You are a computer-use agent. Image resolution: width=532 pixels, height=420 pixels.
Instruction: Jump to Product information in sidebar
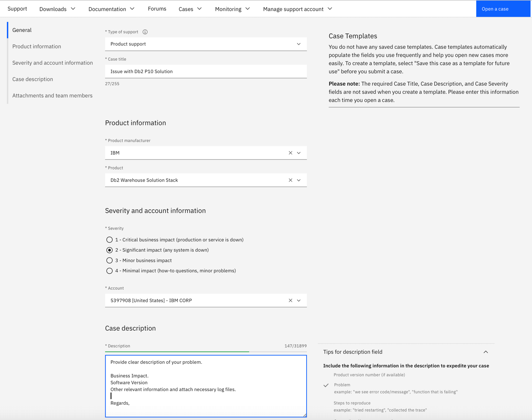tap(36, 47)
